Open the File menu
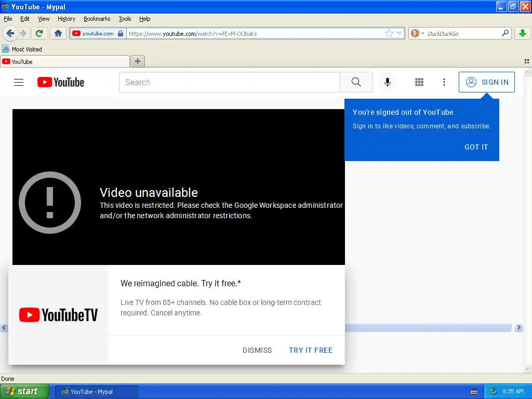Image resolution: width=532 pixels, height=399 pixels. click(8, 19)
